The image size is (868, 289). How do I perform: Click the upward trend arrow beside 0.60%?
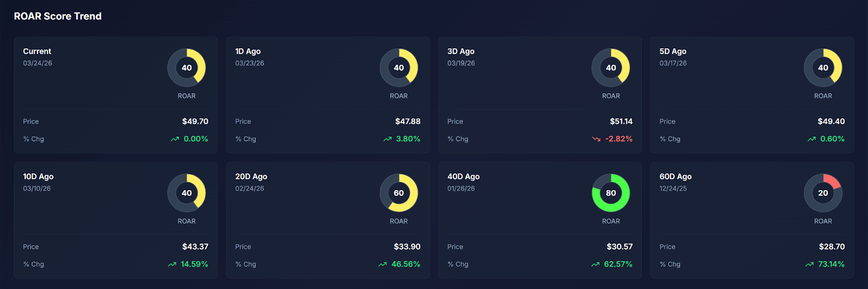tap(812, 139)
